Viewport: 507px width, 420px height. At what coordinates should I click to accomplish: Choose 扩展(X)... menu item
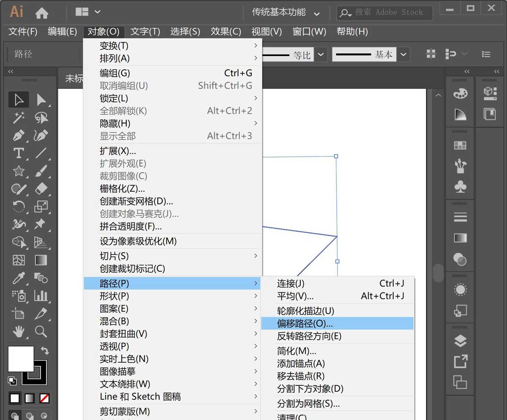pyautogui.click(x=173, y=151)
